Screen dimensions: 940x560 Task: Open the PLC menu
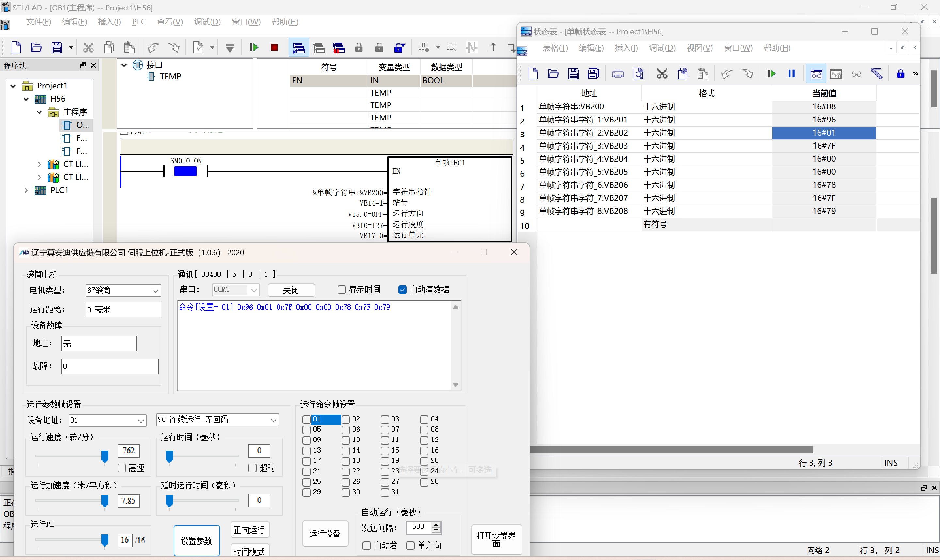click(139, 22)
